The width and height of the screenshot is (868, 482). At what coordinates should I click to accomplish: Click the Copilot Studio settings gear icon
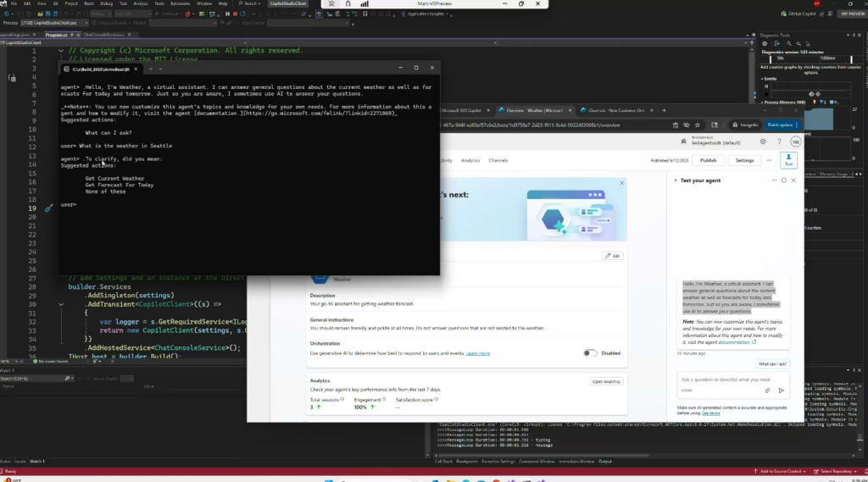(x=763, y=141)
